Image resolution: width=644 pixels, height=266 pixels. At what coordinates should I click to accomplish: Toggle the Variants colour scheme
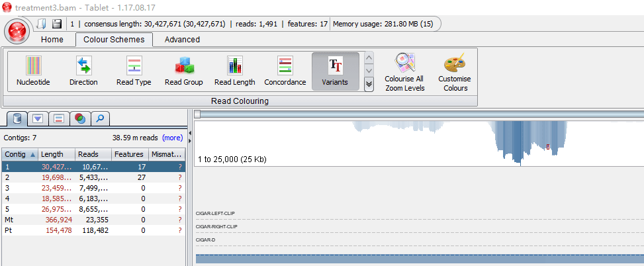335,71
